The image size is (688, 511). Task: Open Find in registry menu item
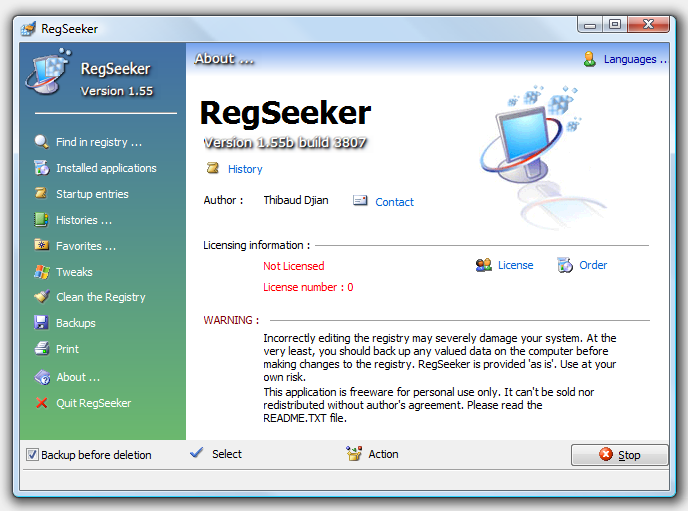(x=99, y=142)
